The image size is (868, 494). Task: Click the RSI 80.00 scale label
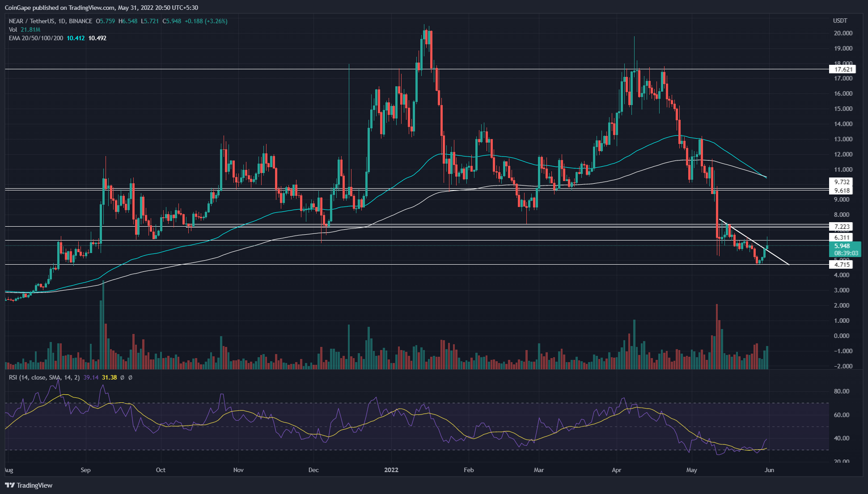tap(842, 391)
